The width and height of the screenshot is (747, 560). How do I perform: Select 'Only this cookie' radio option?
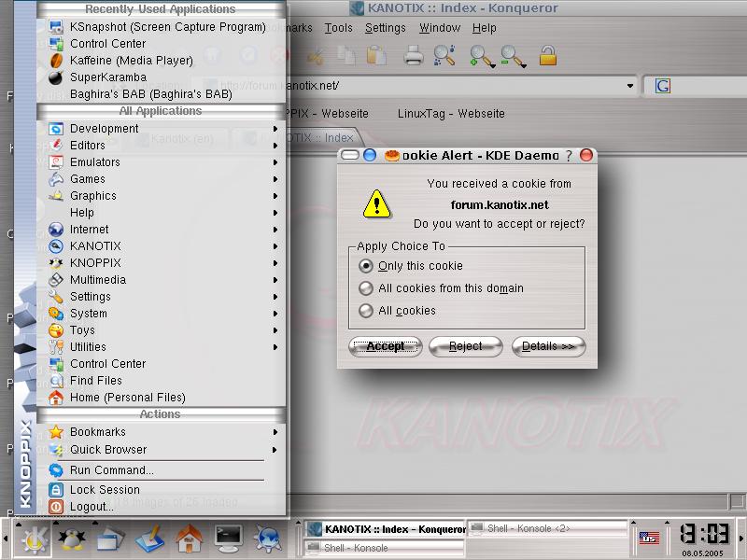coord(366,266)
